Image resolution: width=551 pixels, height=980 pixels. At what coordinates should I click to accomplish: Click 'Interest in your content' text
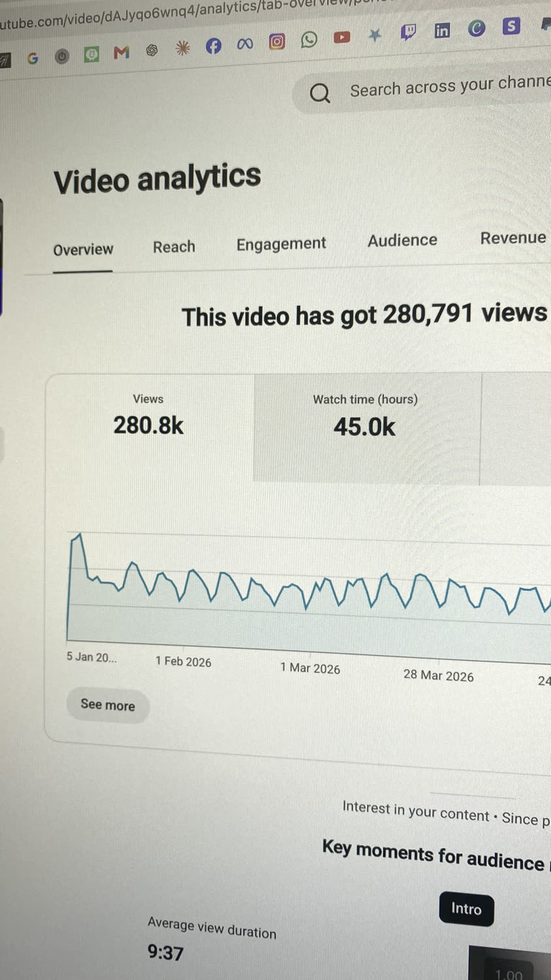click(415, 811)
